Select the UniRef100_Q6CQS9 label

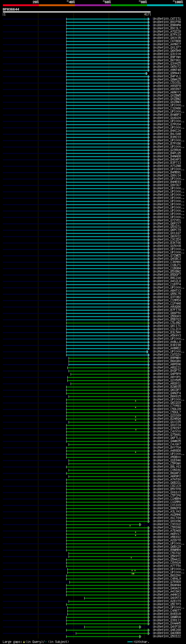point(167,403)
